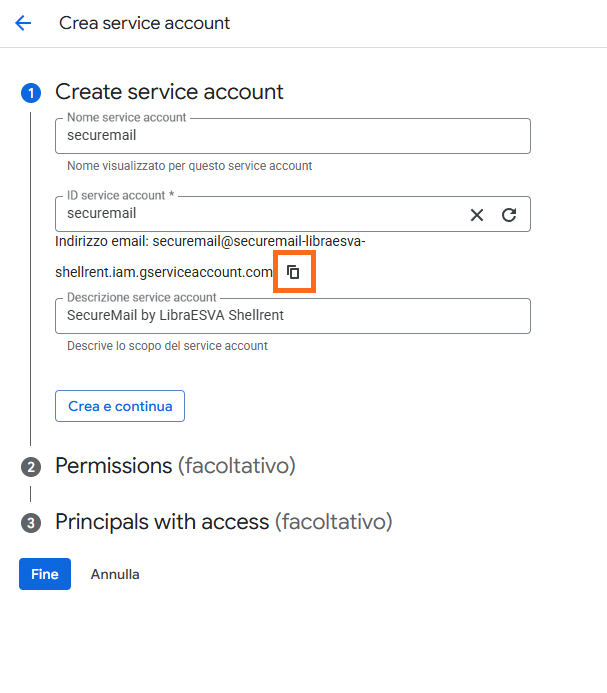The width and height of the screenshot is (607, 693).
Task: Focus the Nome service account field
Action: (292, 136)
